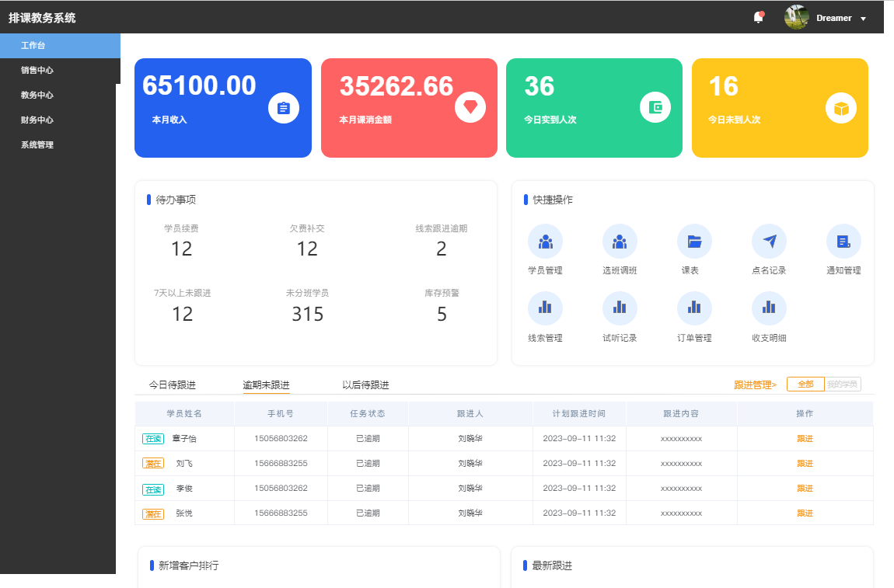Click the 计划跟进时间 column header
The image size is (894, 588).
pos(578,414)
